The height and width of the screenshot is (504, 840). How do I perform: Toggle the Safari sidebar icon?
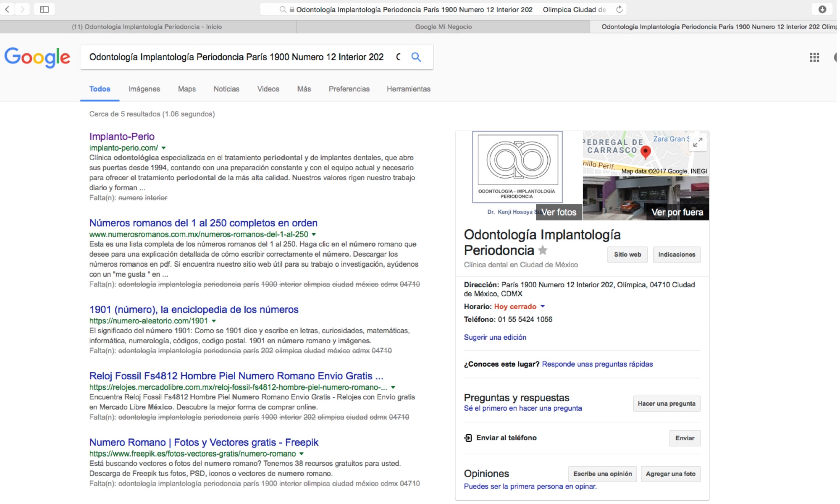tap(45, 9)
